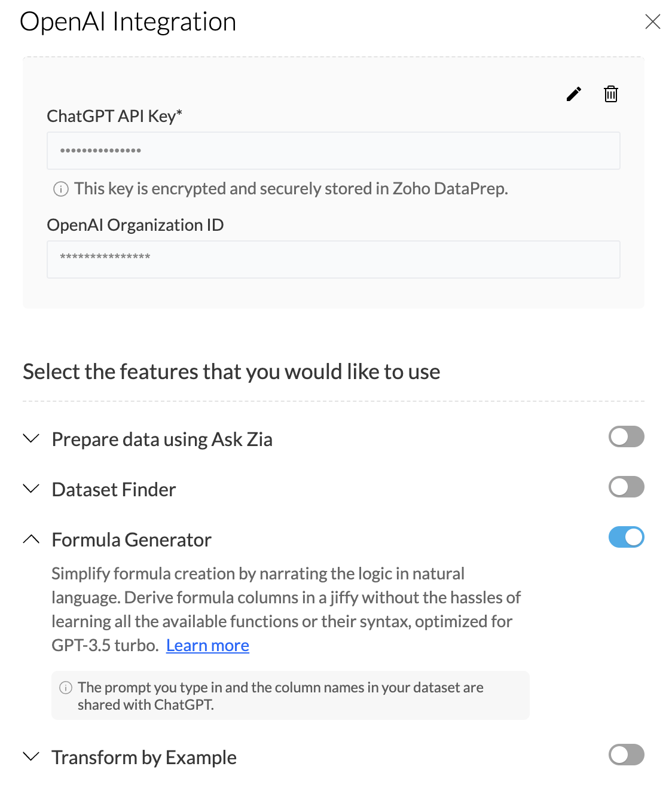Expand the Dataset Finder chevron
Screen dimensions: 672x806
tap(31, 489)
